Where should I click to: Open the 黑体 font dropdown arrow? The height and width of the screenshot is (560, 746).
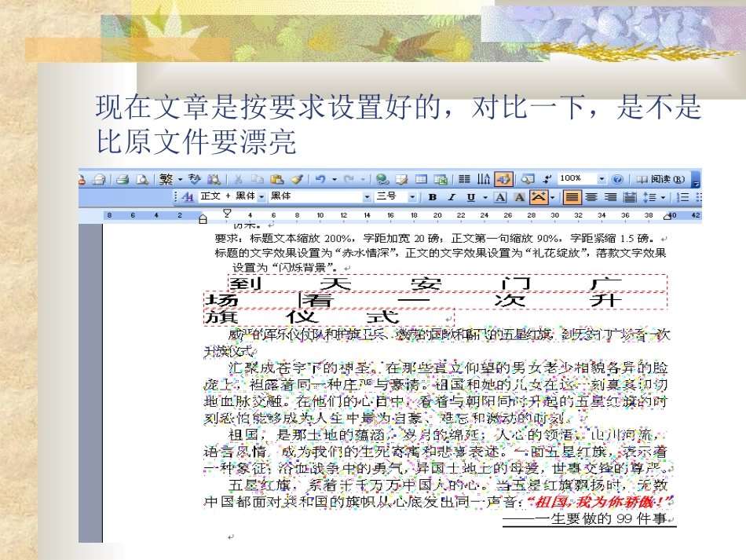(x=367, y=197)
